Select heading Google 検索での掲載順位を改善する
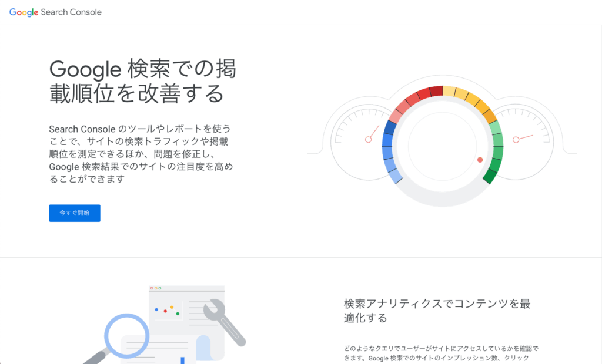The height and width of the screenshot is (364, 602). 142,81
